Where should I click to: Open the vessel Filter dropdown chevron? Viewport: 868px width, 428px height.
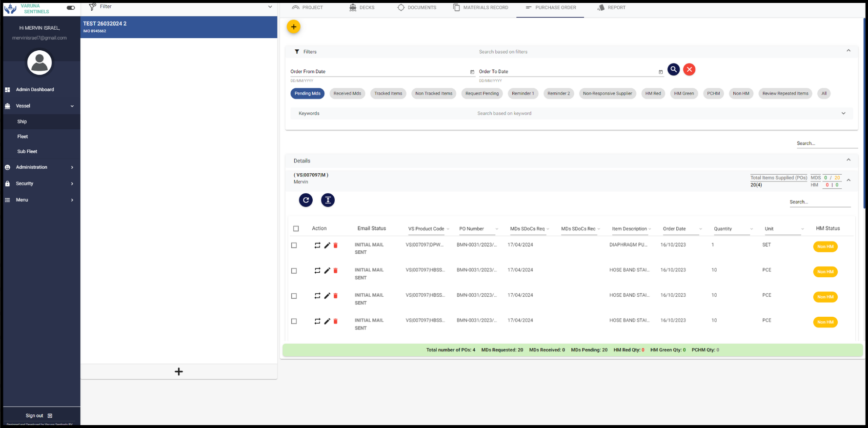tap(270, 7)
